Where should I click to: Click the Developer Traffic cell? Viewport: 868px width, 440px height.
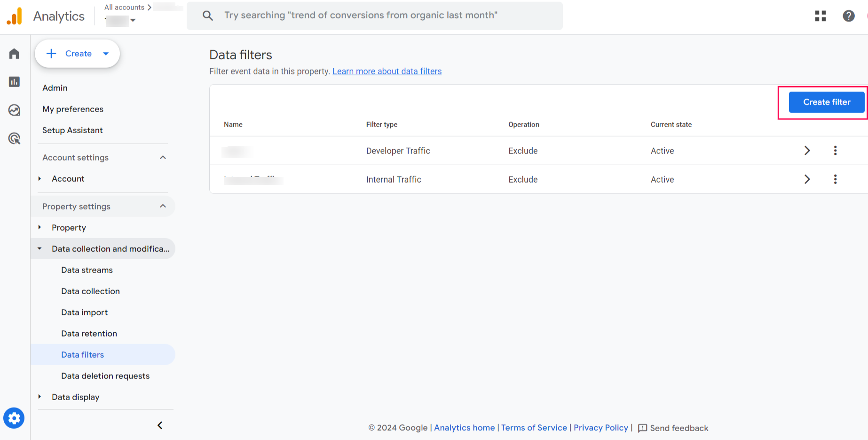pos(398,151)
